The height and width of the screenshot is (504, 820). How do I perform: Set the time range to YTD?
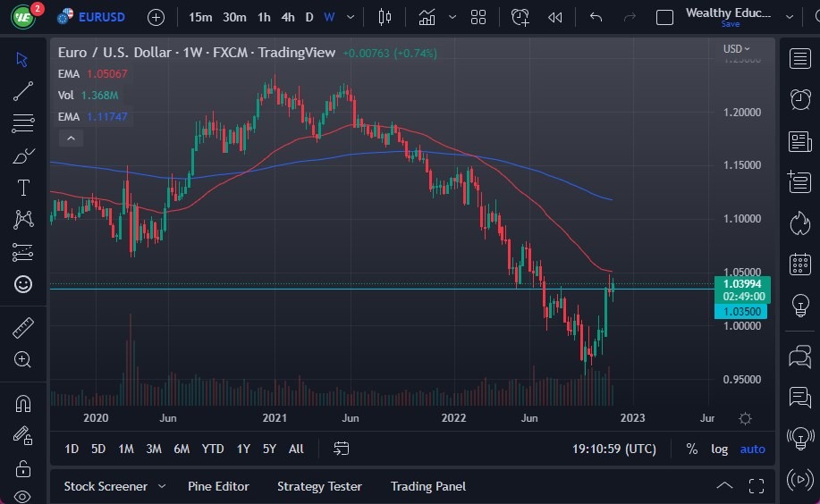(x=213, y=449)
